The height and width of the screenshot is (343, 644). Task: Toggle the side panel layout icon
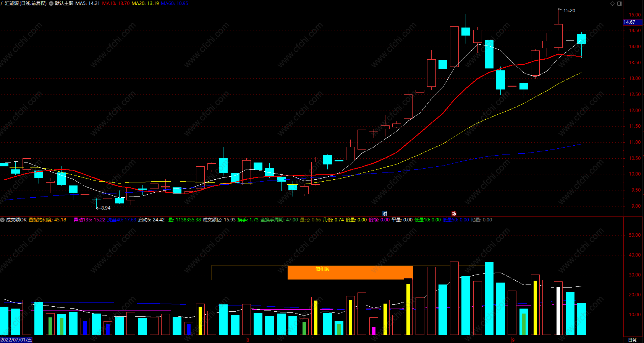pos(620,3)
